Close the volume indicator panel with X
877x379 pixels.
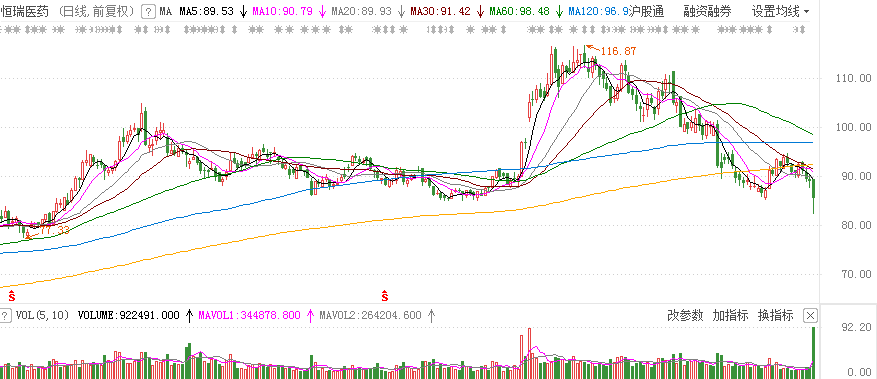[x=810, y=316]
